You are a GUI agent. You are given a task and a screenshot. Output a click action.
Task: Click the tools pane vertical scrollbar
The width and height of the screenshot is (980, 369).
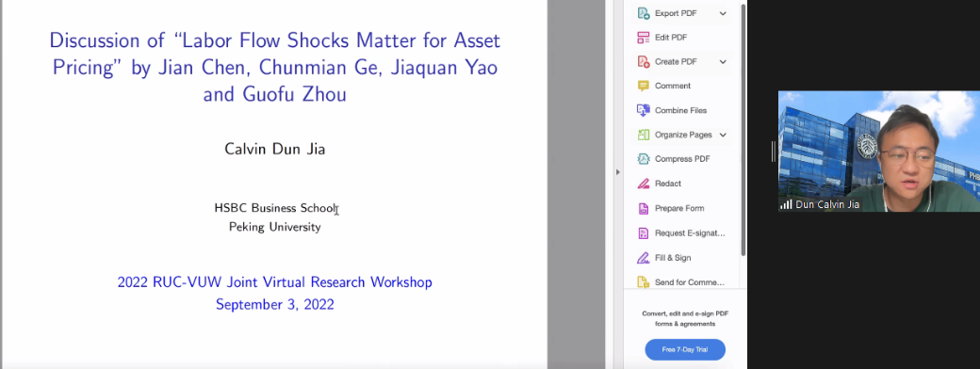(x=743, y=130)
